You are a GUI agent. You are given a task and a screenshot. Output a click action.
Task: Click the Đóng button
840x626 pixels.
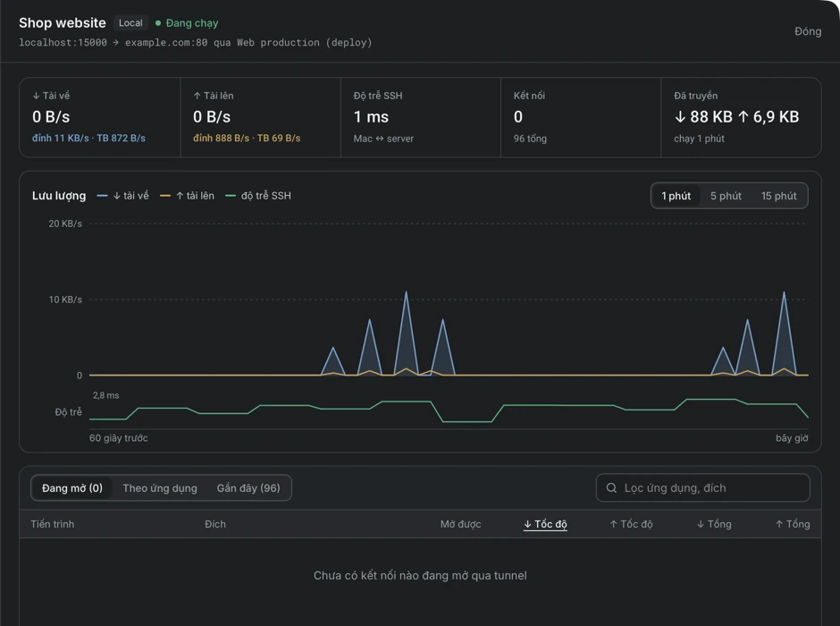pyautogui.click(x=807, y=31)
